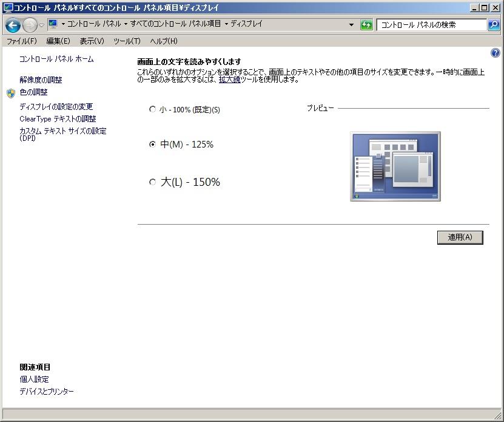Click the display icon in address bar
The width and height of the screenshot is (504, 422).
[x=53, y=24]
